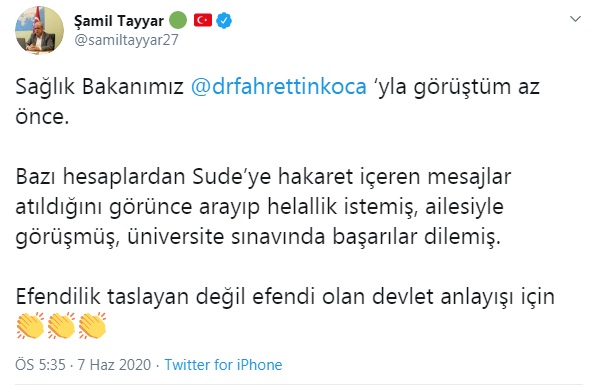Open the Twitter for iPhone source link

tap(224, 365)
